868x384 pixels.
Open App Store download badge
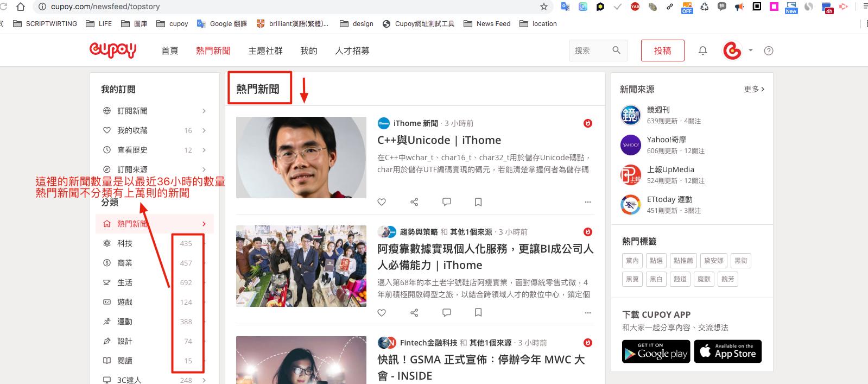click(728, 351)
